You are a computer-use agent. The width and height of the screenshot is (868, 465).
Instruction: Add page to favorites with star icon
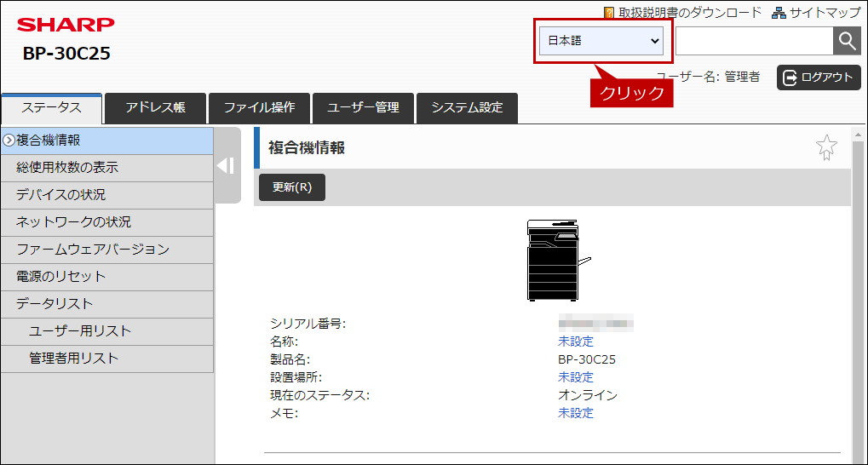click(826, 148)
